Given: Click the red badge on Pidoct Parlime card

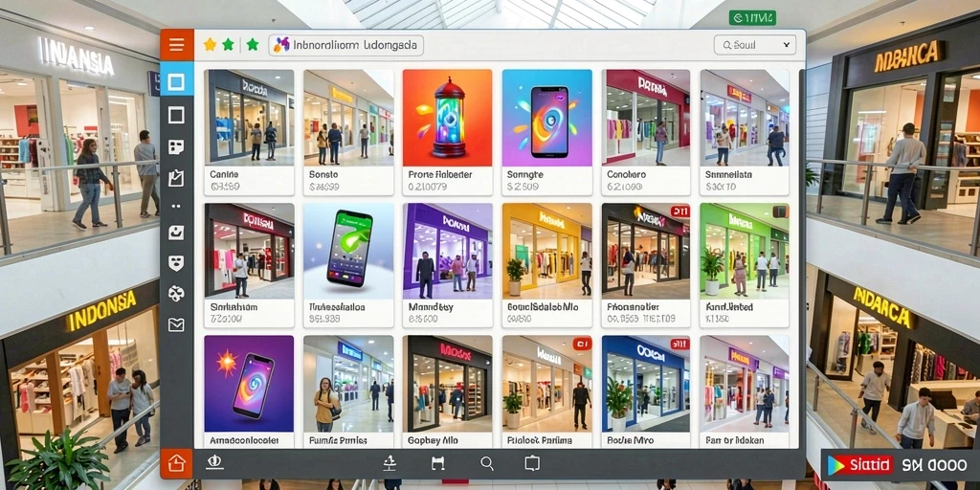Looking at the screenshot, I should [582, 344].
